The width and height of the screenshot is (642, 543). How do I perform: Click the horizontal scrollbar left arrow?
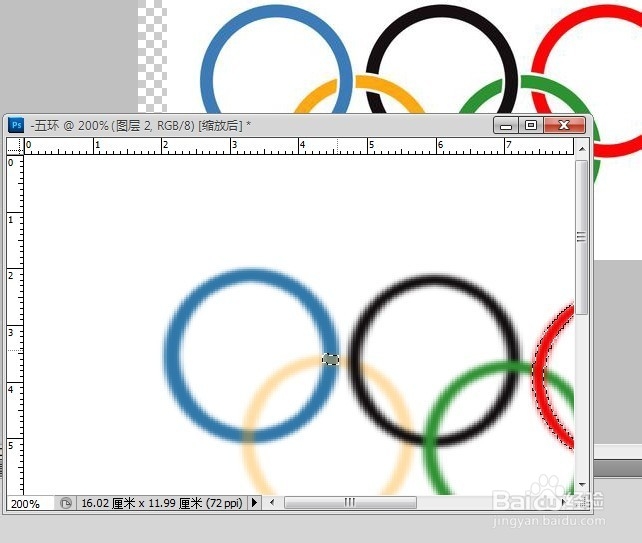click(272, 502)
